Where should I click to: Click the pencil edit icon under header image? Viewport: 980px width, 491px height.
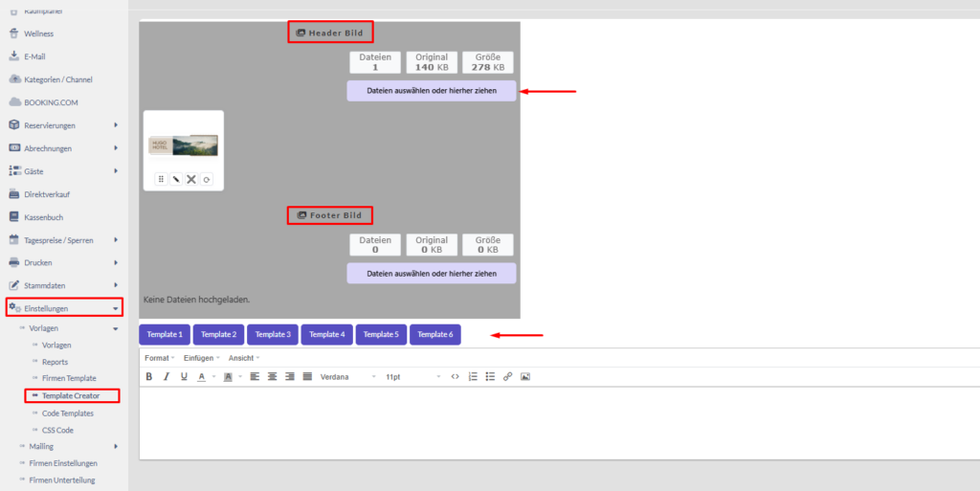click(x=176, y=179)
